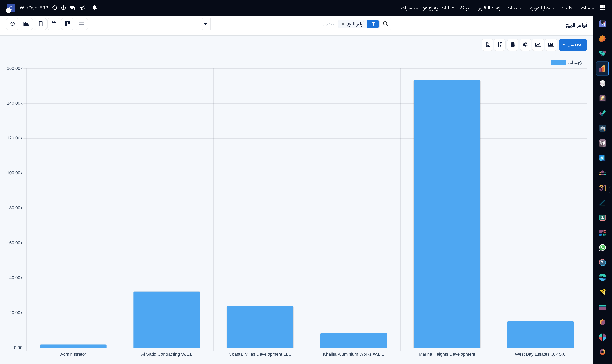This screenshot has height=364, width=612.
Task: Click the Al Sadd Contracting W.L.L bar
Action: point(166,319)
